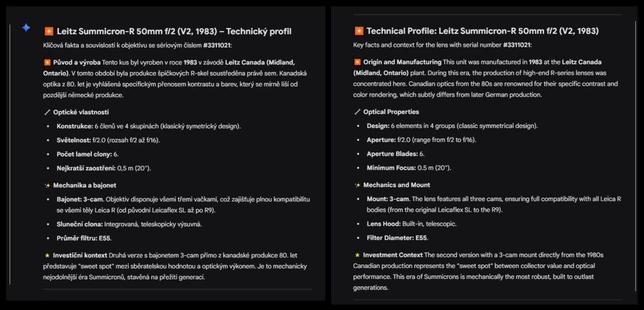Click the star icon beside "Investment Context"
Image resolution: width=644 pixels, height=310 pixels.
[x=357, y=255]
